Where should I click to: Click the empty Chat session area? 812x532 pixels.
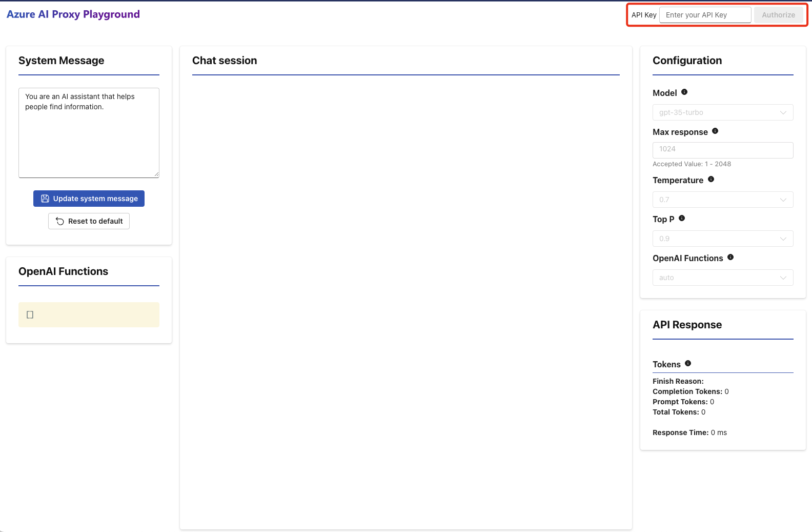point(405,298)
